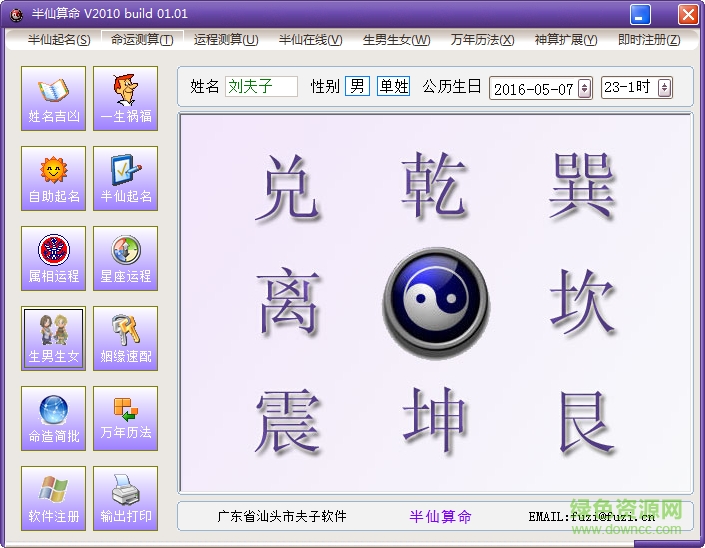Adjust birth date spinner arrows
The image size is (705, 548).
584,88
